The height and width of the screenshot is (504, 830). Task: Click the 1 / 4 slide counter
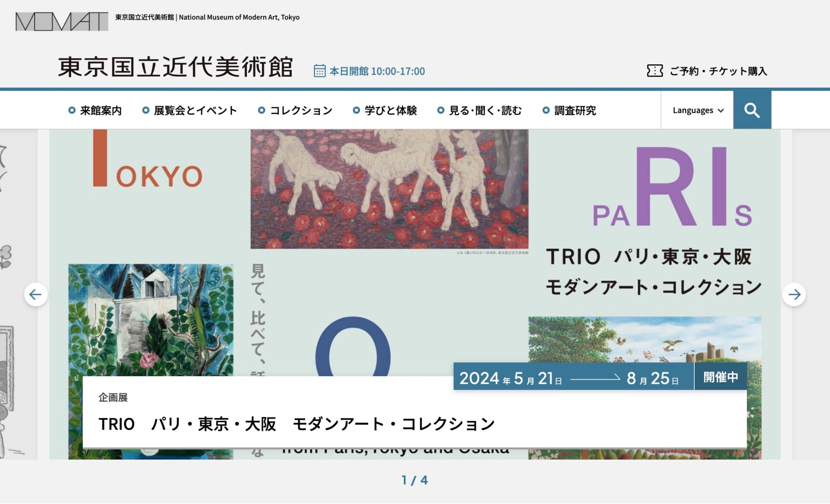415,480
